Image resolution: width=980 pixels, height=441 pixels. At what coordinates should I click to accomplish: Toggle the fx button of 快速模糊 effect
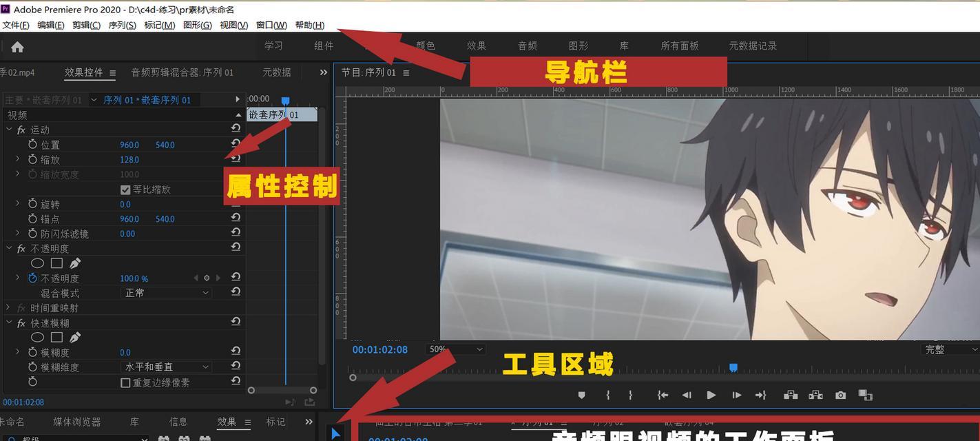21,323
